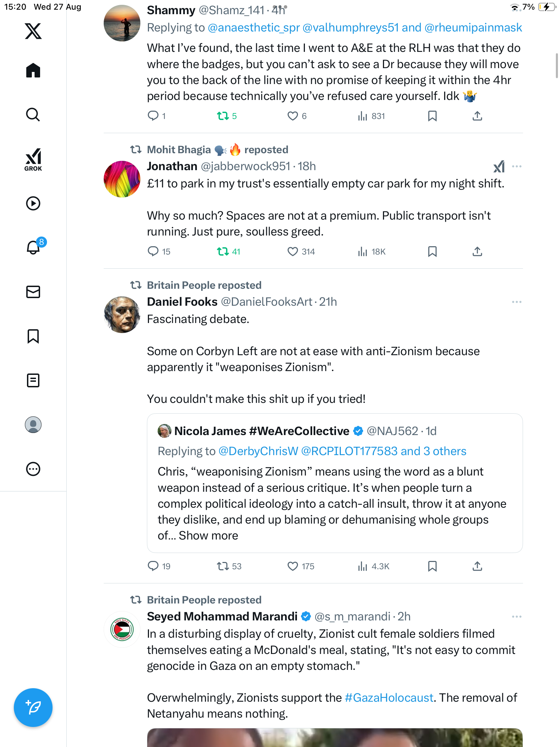
Task: Compose a new post with floating button
Action: point(33,707)
